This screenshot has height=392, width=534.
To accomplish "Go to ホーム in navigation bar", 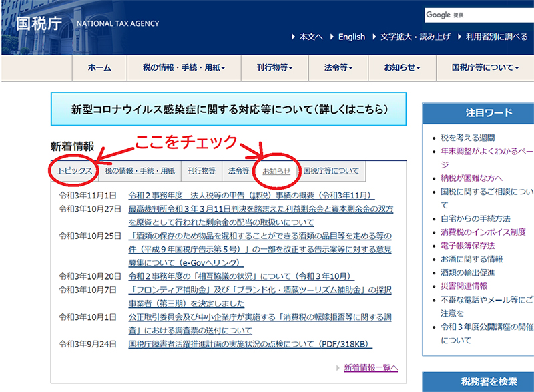I will pos(99,68).
